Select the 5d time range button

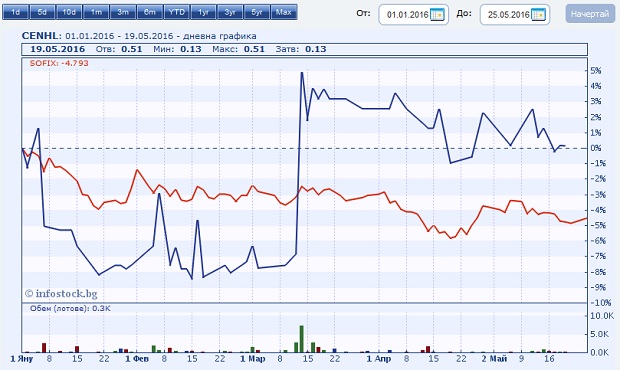(x=42, y=12)
